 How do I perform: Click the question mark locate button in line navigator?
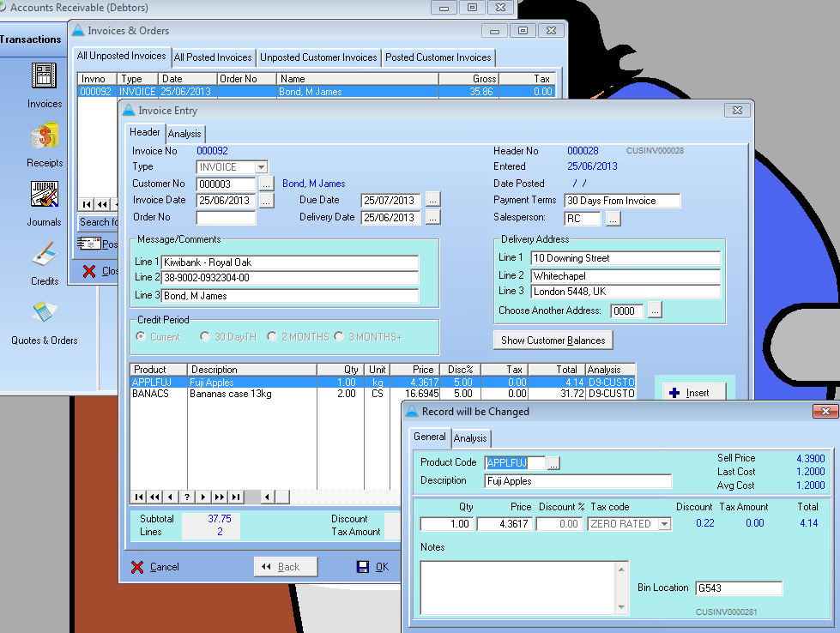pyautogui.click(x=187, y=497)
